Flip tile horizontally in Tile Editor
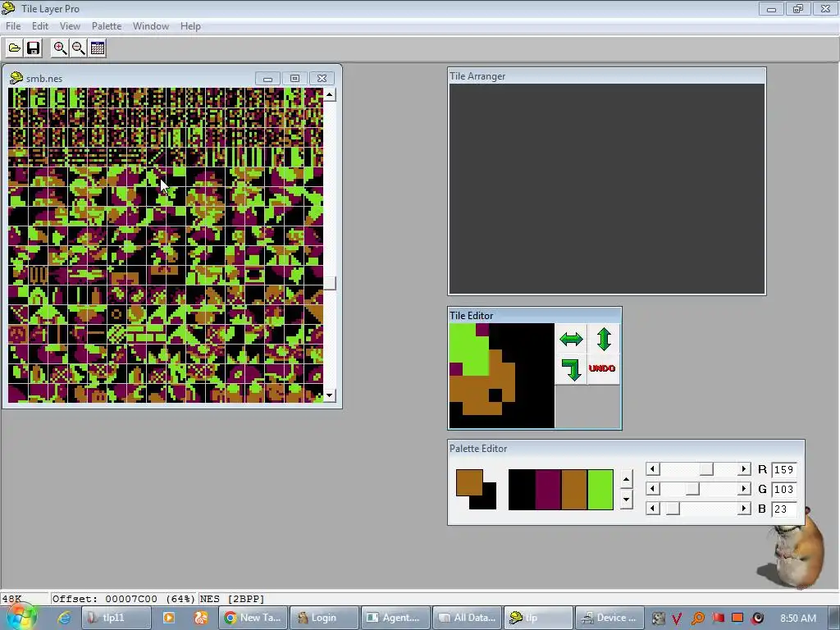This screenshot has height=630, width=840. coord(571,339)
